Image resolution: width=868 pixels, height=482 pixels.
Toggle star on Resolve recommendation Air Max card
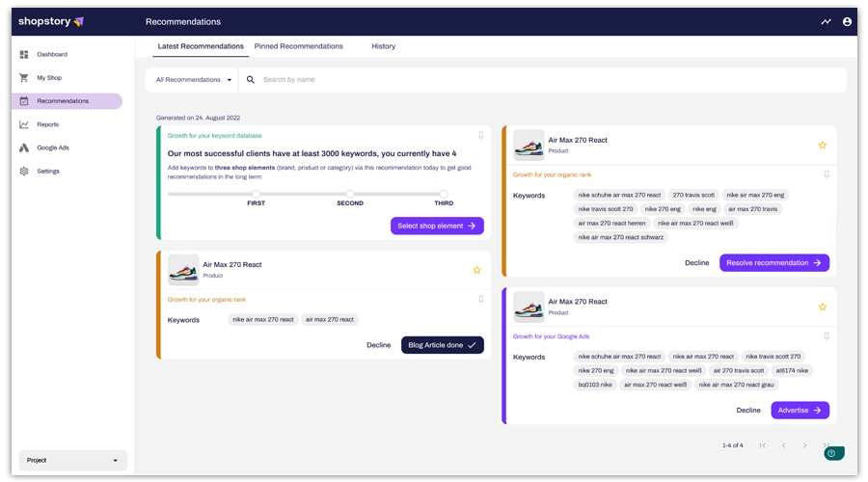823,145
